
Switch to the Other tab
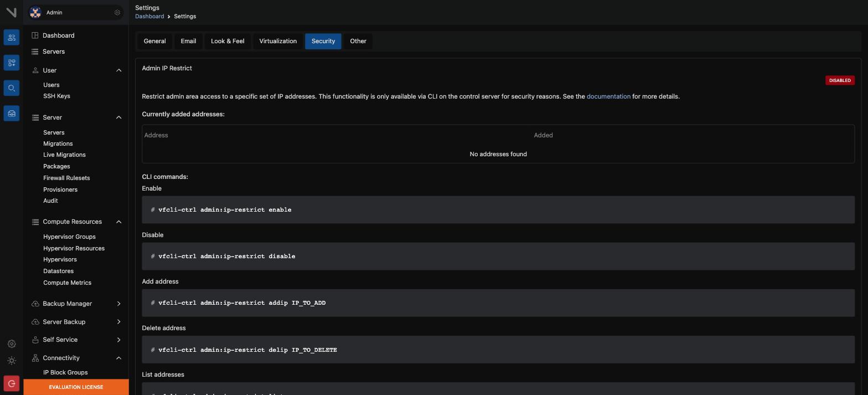click(x=358, y=41)
